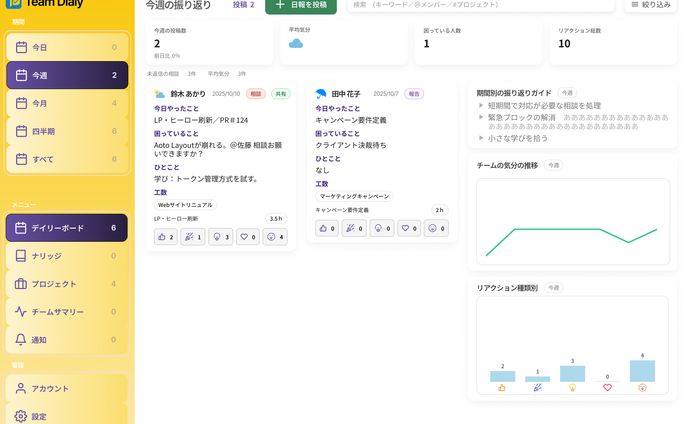Toggle lightbulb reaction on 田中's post
Viewport: 688px width, 424px height.
coord(382,228)
